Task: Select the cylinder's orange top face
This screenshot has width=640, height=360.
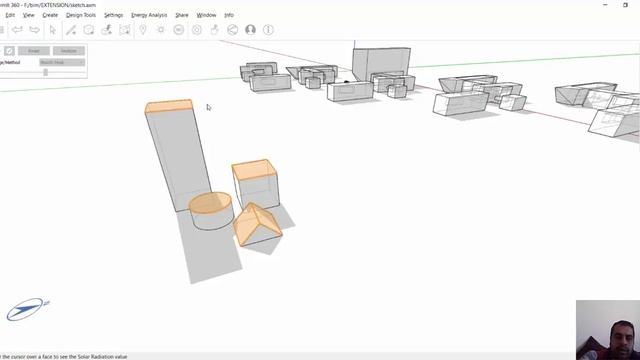Action: pyautogui.click(x=210, y=203)
